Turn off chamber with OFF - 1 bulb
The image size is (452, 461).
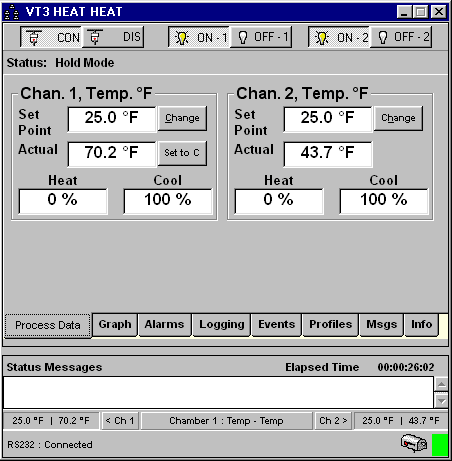click(261, 37)
